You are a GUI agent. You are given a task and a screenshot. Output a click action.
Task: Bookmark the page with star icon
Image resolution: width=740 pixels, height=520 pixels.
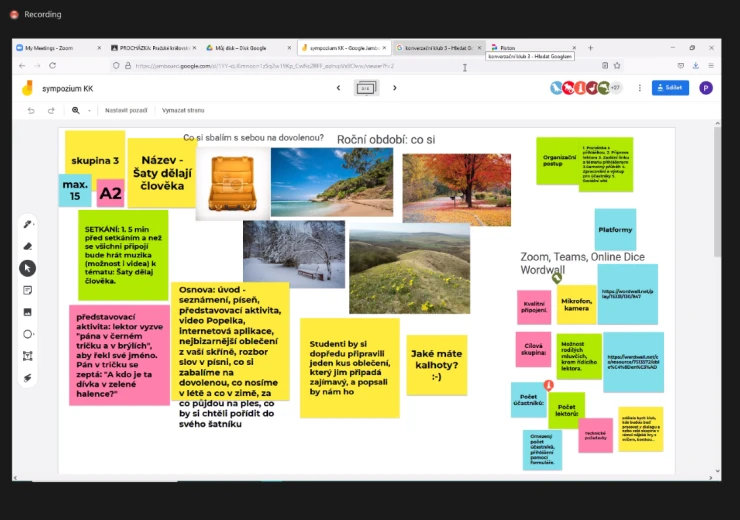click(x=617, y=66)
